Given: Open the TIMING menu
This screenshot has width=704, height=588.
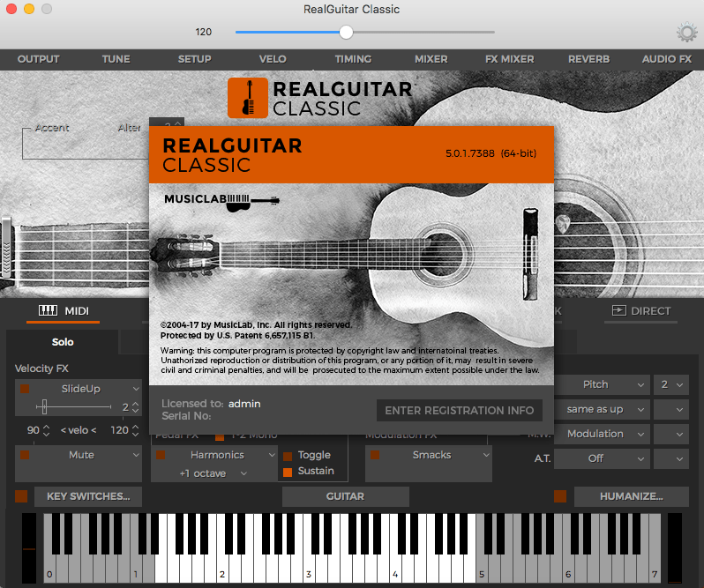Looking at the screenshot, I should [x=353, y=59].
